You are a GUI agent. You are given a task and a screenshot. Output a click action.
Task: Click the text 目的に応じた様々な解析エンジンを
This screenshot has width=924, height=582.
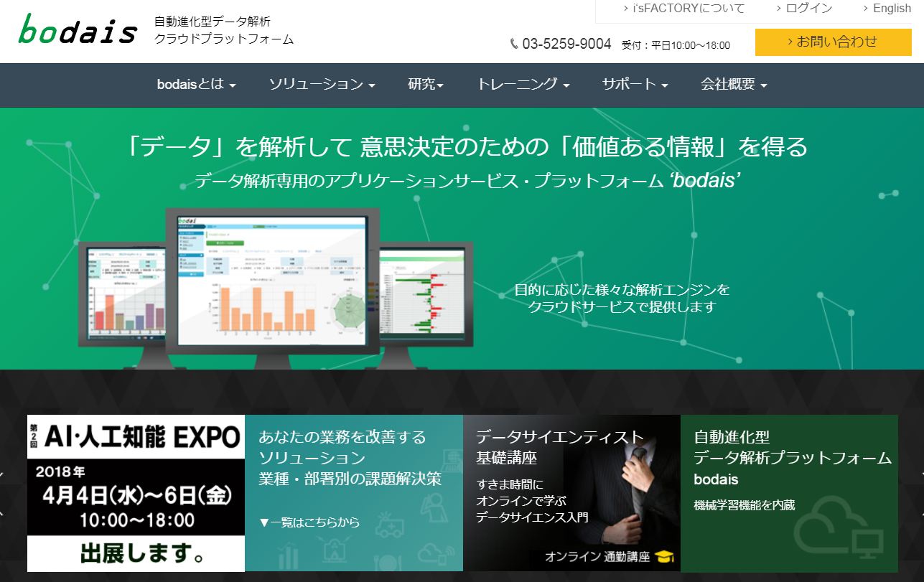pyautogui.click(x=622, y=290)
